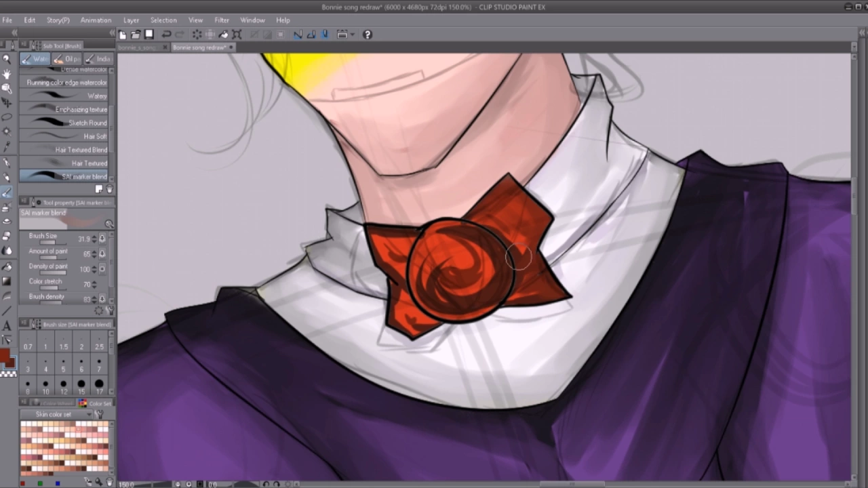Click the Save toolbar icon
Screen dimensions: 868x488
coord(149,35)
